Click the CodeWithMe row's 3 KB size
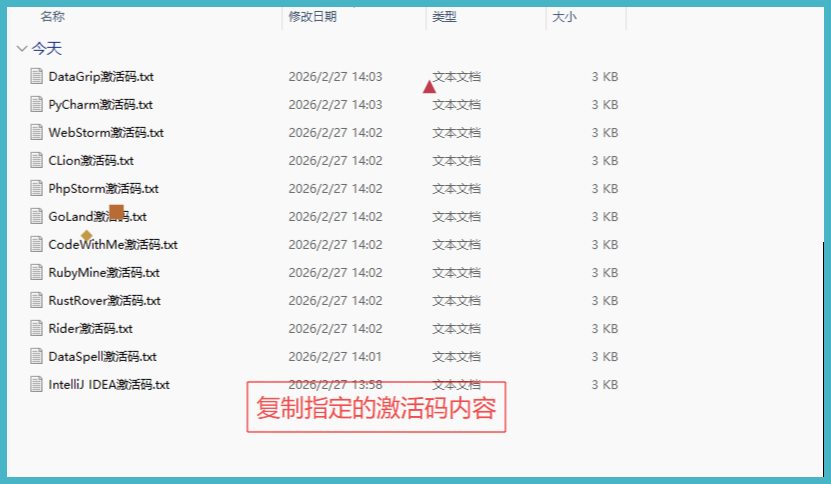Screen dimensions: 831x484 pyautogui.click(x=605, y=244)
